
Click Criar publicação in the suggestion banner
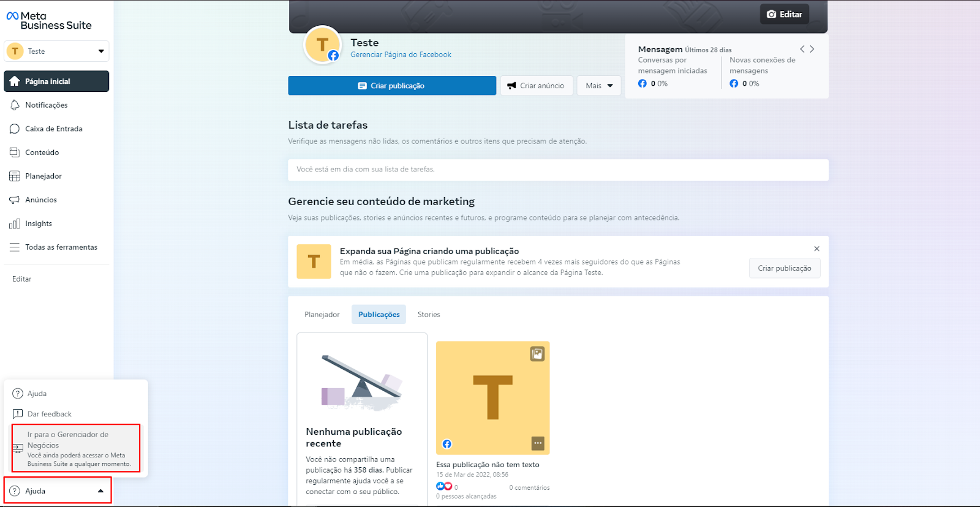(x=785, y=268)
